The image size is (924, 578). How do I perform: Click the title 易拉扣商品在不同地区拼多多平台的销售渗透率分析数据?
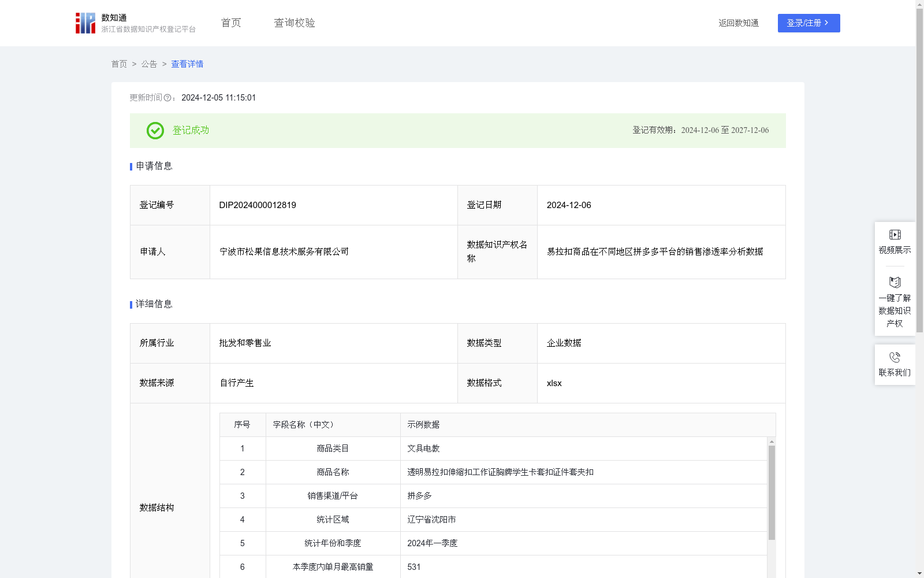tap(655, 252)
